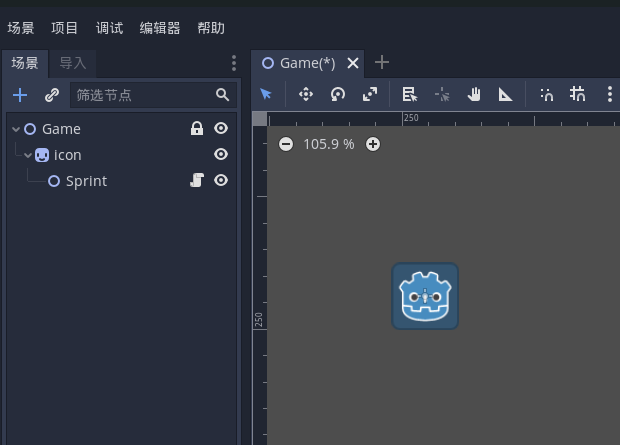Viewport: 620px width, 445px height.
Task: Toggle grid snap icon
Action: pyautogui.click(x=578, y=95)
